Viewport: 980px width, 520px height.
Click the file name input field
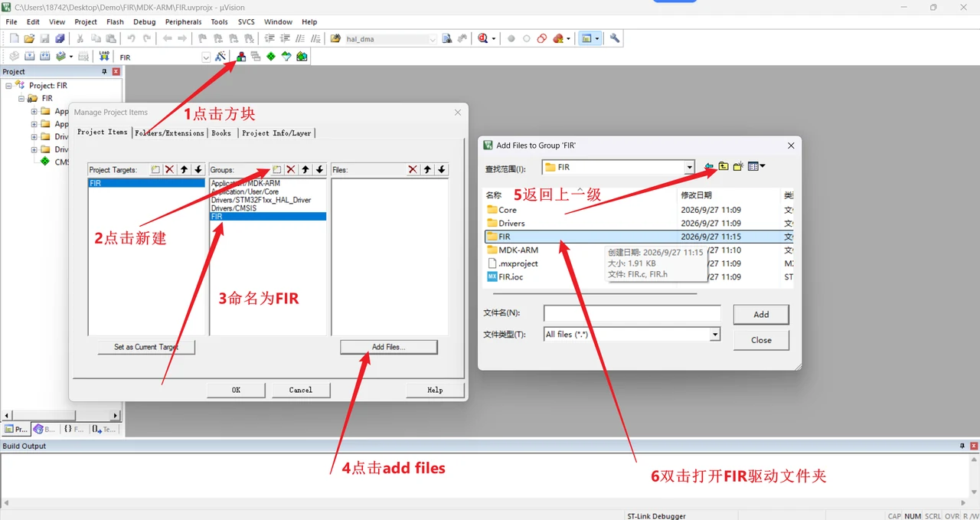[632, 313]
